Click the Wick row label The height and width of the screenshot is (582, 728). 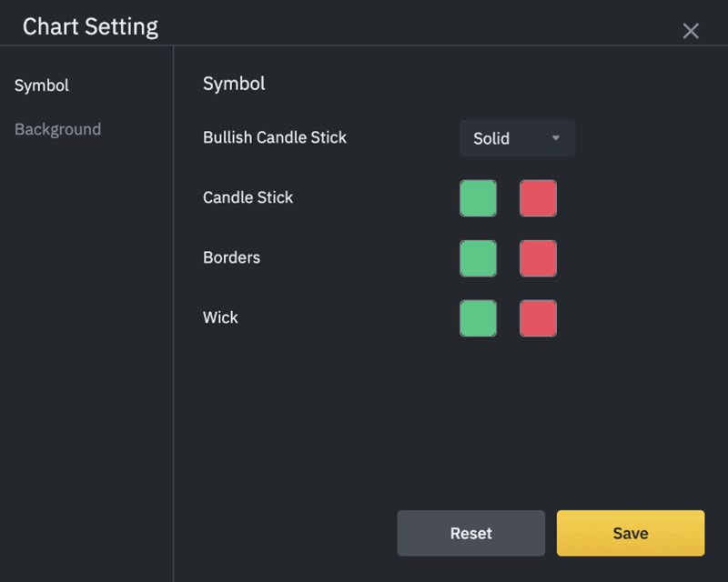point(220,317)
